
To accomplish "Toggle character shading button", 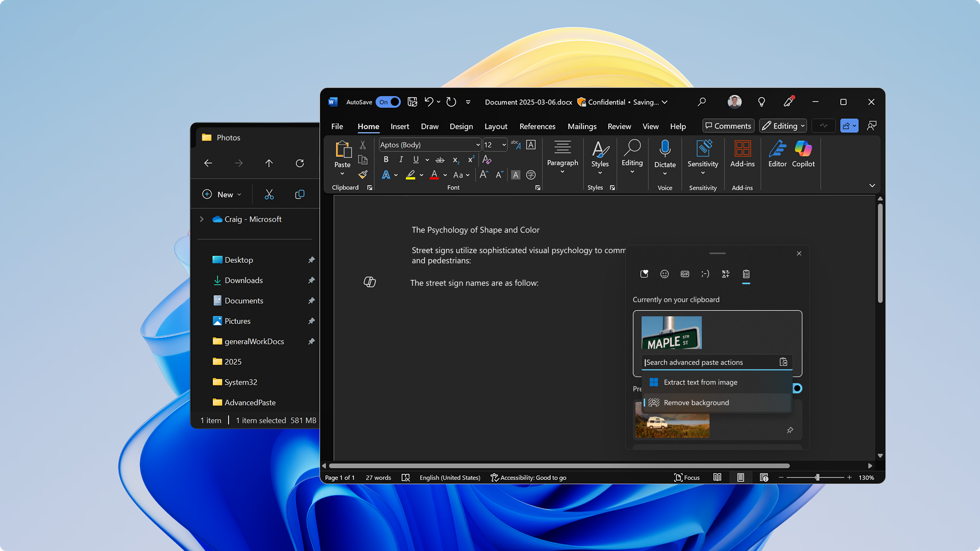I will 516,175.
